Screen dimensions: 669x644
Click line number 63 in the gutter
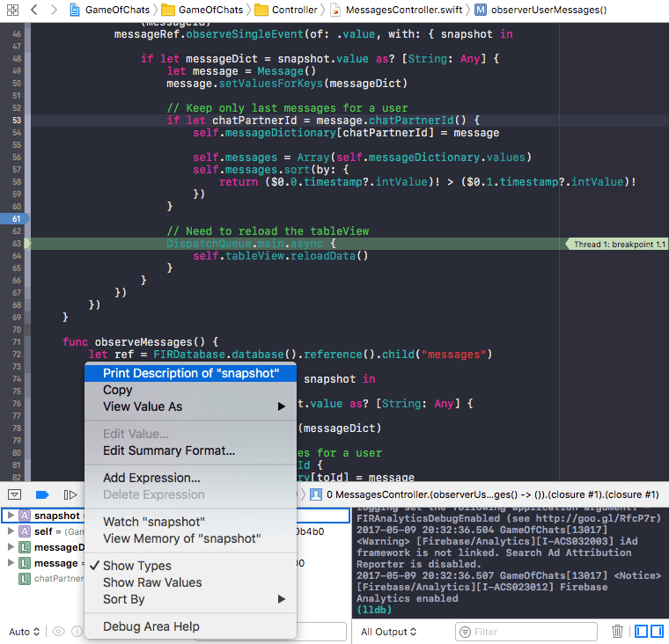[x=17, y=244]
